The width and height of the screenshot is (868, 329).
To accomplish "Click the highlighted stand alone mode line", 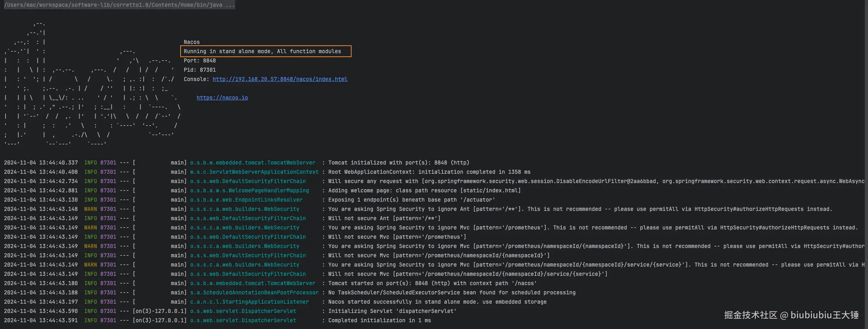I will tap(266, 51).
